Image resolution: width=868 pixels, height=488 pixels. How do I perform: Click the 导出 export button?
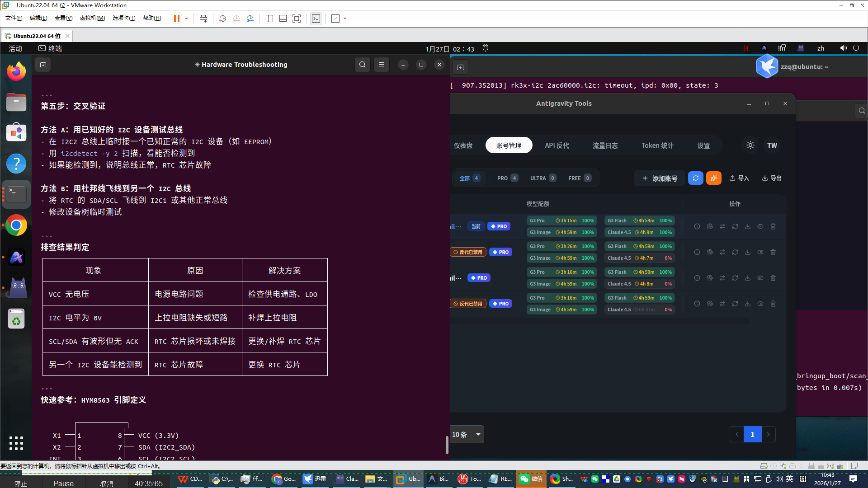[x=772, y=178]
